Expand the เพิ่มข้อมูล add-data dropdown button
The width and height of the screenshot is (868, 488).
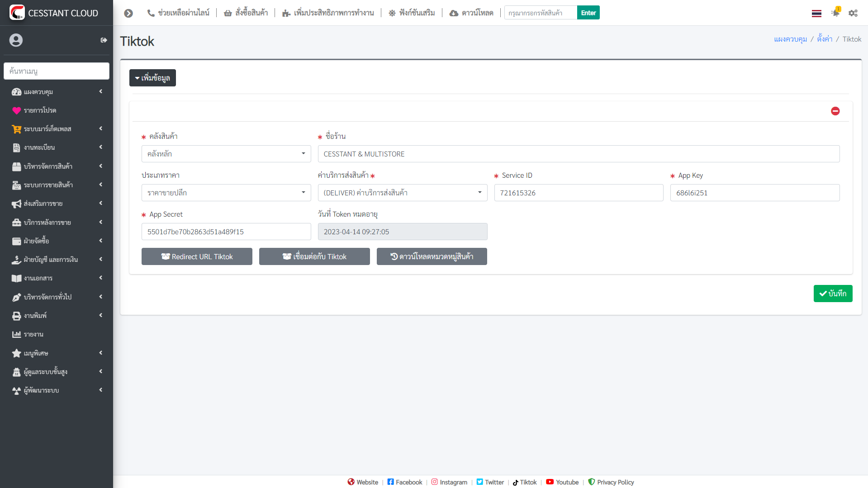(152, 78)
